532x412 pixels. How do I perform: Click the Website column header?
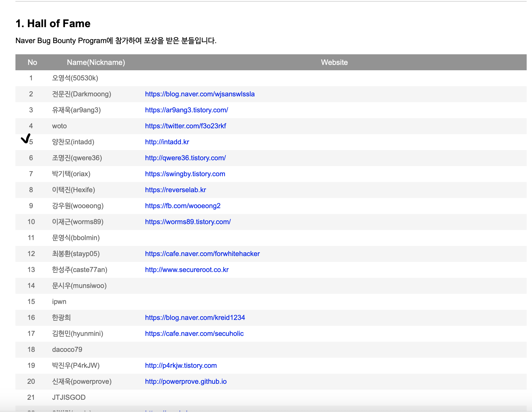(x=334, y=62)
